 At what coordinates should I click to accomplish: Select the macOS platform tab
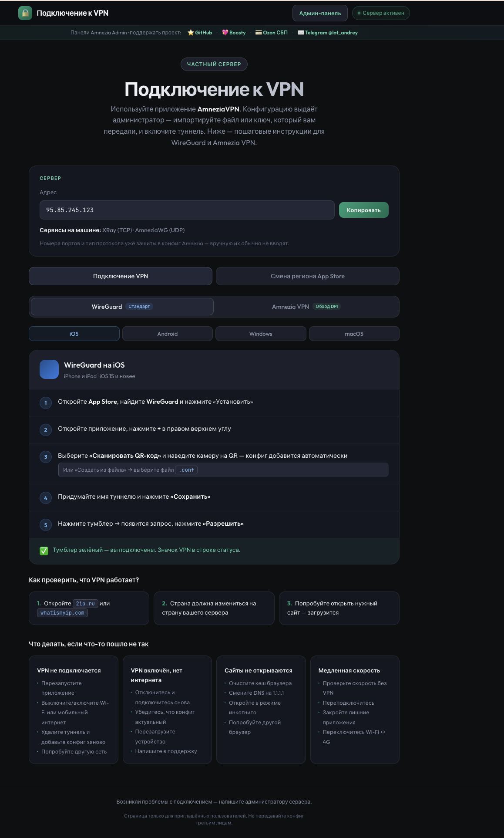(x=354, y=334)
